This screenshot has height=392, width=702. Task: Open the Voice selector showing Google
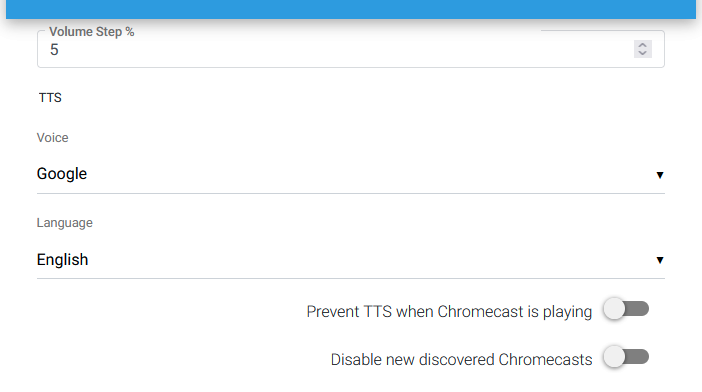pyautogui.click(x=351, y=174)
